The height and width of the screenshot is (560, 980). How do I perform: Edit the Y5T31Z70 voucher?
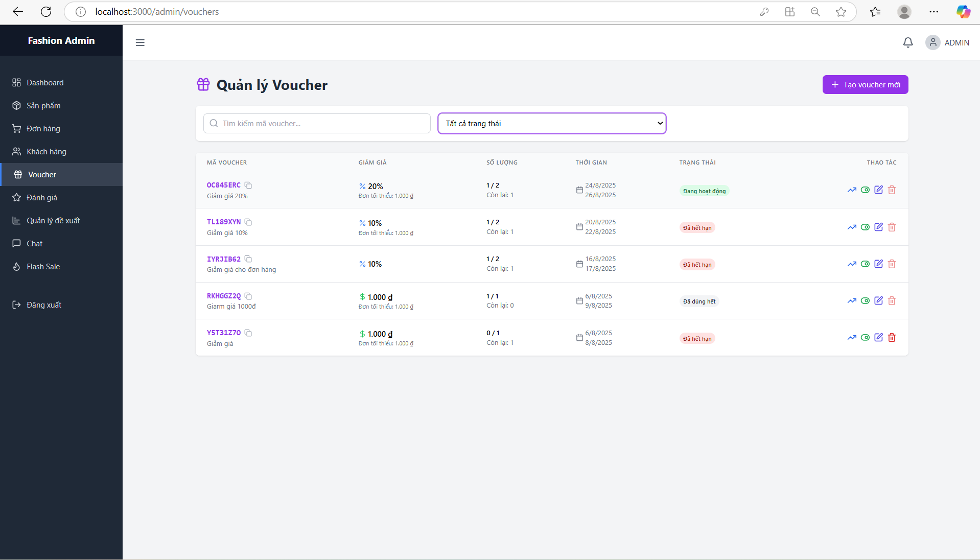click(878, 338)
